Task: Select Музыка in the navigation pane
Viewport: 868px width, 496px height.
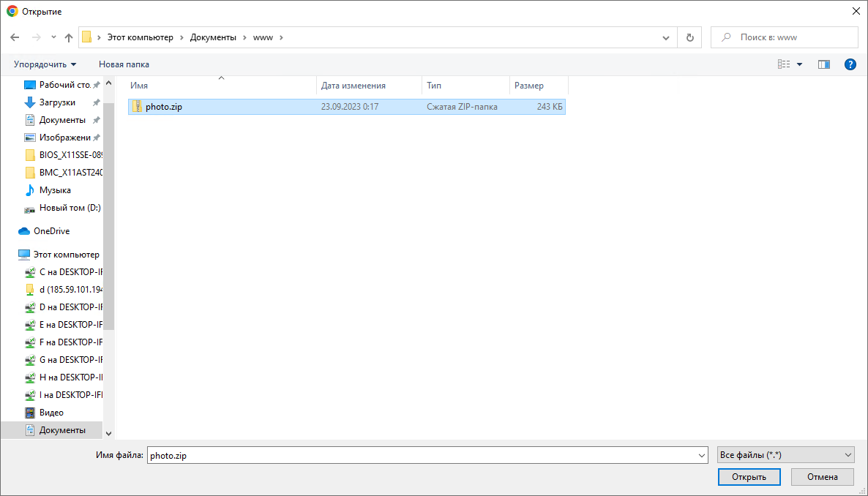Action: click(x=55, y=190)
